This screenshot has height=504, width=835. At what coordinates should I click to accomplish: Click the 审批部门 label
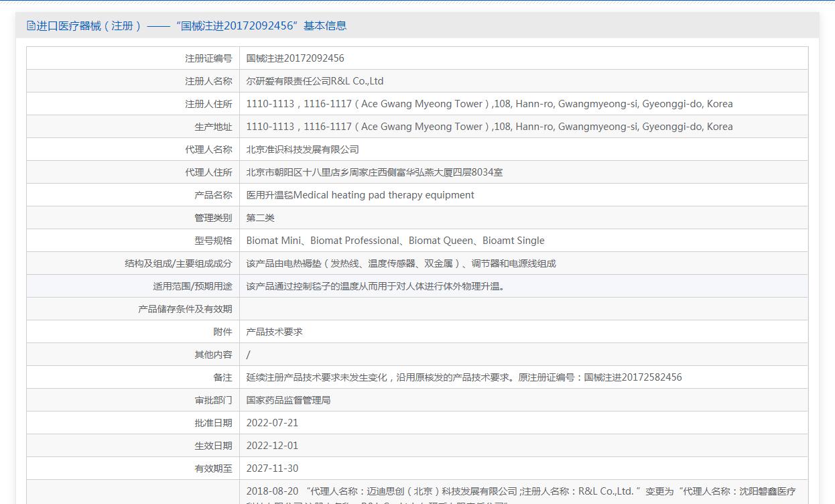pyautogui.click(x=213, y=400)
